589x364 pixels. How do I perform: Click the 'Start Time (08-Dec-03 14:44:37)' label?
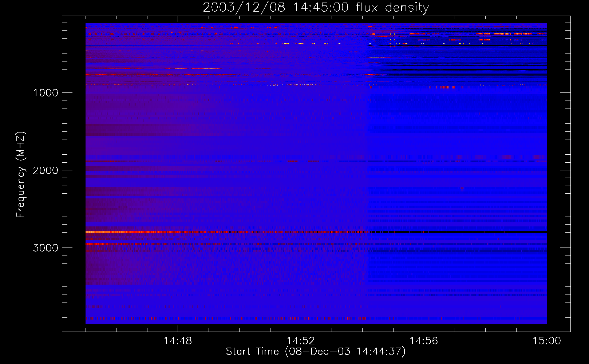316,352
